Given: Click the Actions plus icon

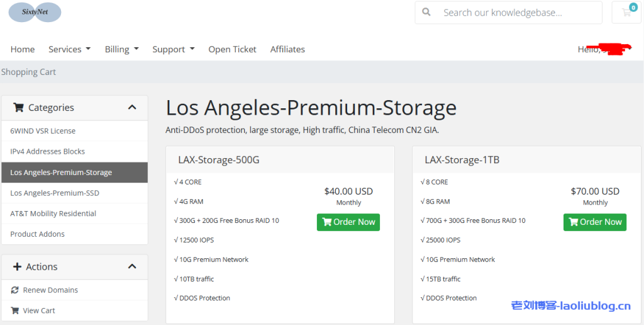Looking at the screenshot, I should (x=18, y=267).
